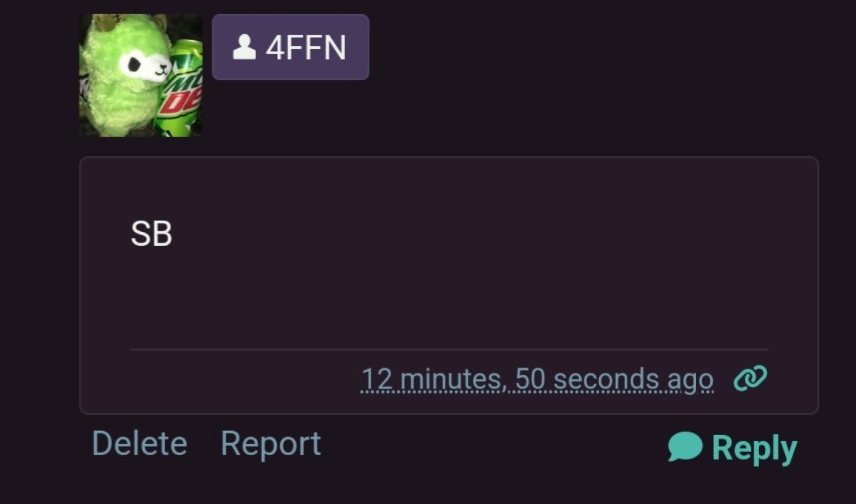Click the teal speech bubble reply icon
The image size is (856, 504).
685,447
